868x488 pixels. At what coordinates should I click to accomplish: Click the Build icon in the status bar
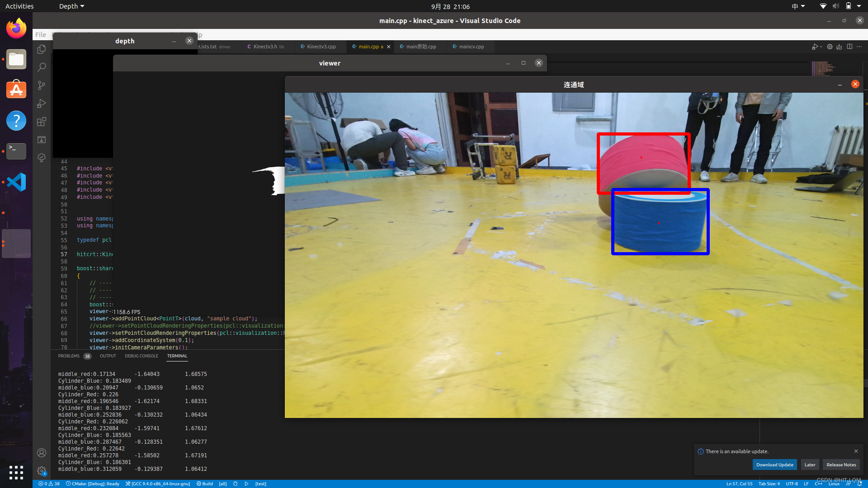point(205,483)
